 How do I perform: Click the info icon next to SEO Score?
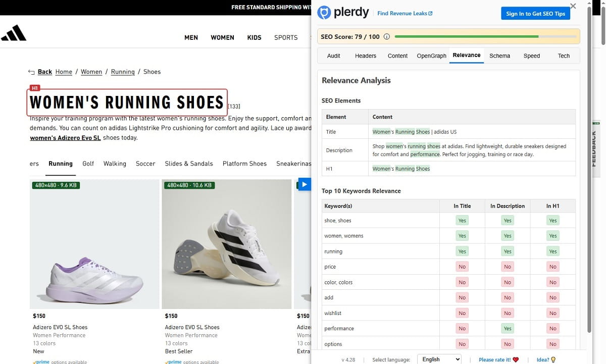[x=386, y=36]
